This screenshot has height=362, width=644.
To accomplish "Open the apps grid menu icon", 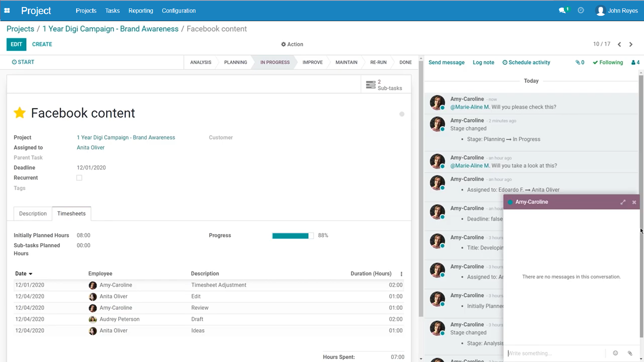I will point(7,10).
